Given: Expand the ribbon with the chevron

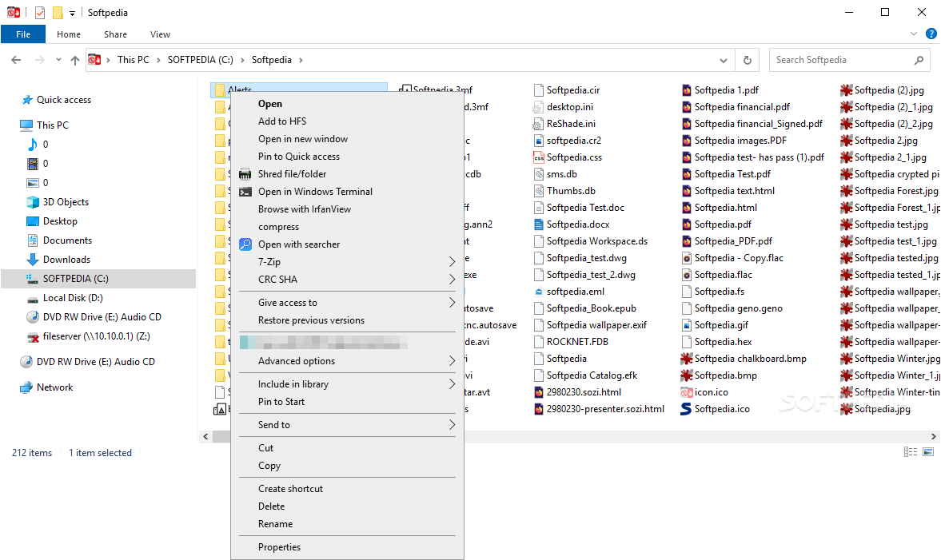Looking at the screenshot, I should click(913, 34).
